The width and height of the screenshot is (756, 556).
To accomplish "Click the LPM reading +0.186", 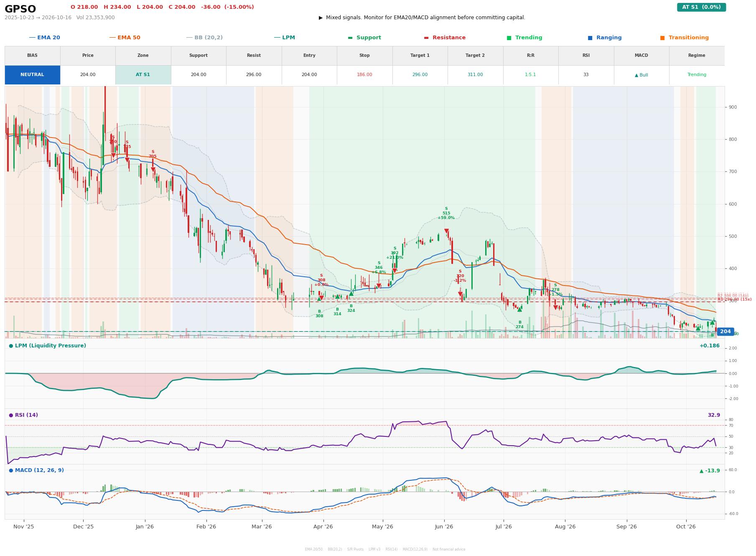I will [710, 346].
